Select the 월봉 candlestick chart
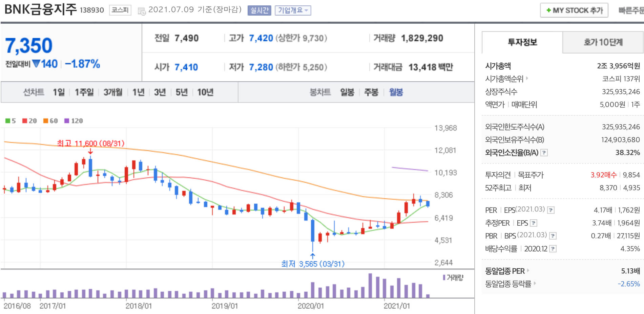Image resolution: width=644 pixels, height=314 pixels. tap(396, 92)
